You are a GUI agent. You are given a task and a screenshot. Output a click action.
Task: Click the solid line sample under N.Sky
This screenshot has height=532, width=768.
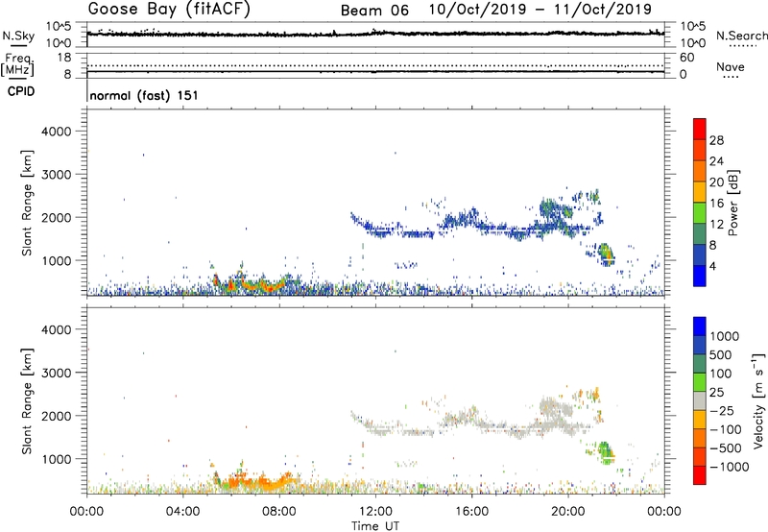[18, 45]
